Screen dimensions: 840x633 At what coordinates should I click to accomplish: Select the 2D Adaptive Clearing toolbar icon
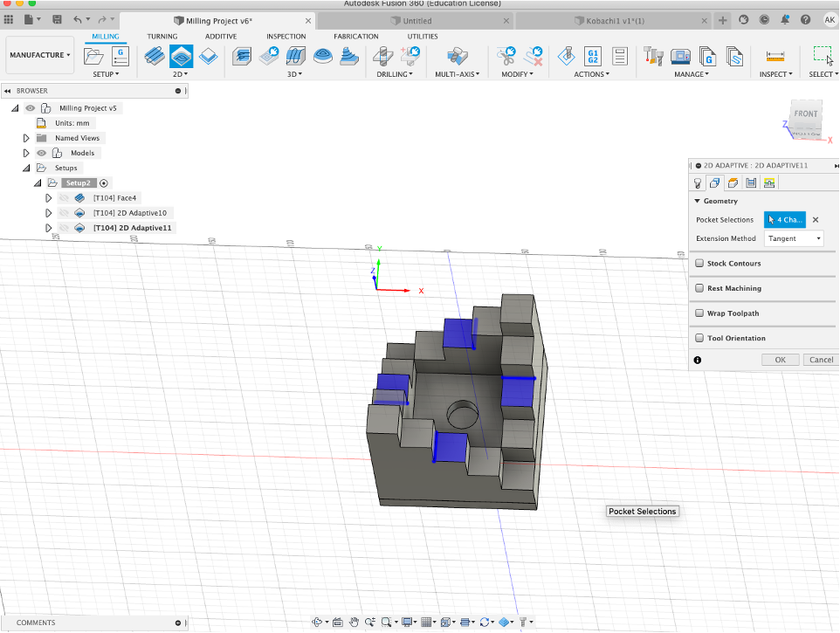coord(181,57)
